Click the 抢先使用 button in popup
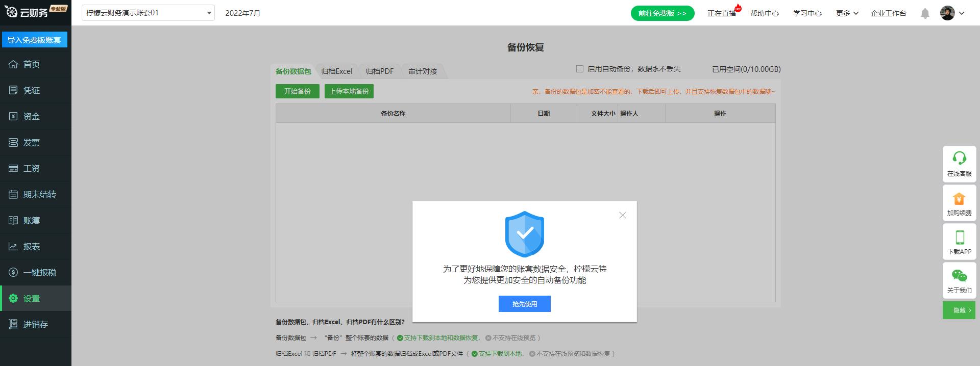 (525, 304)
